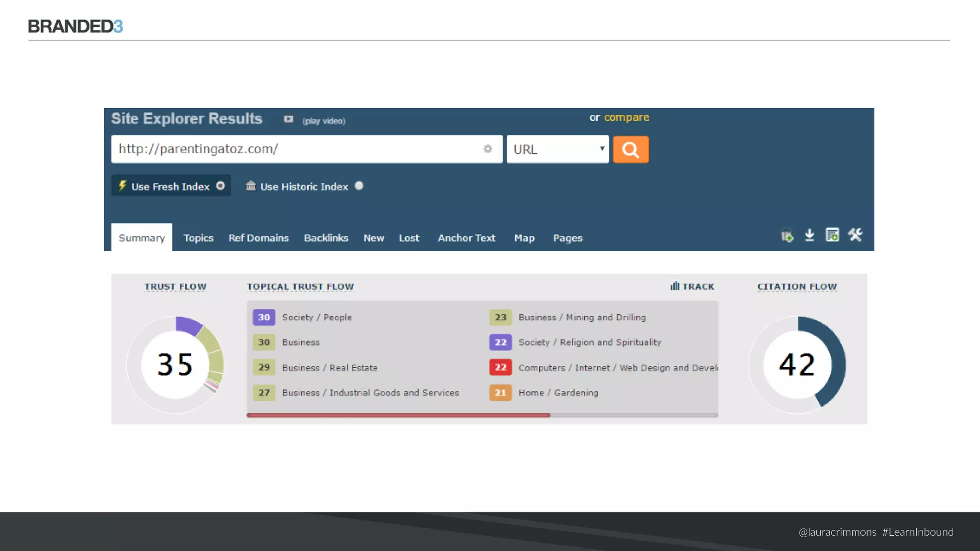Open the Ref Domains tab

258,238
